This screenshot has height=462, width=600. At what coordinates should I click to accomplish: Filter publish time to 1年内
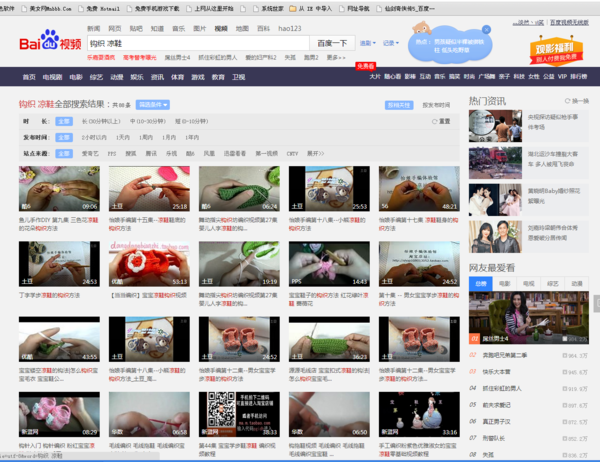click(192, 137)
